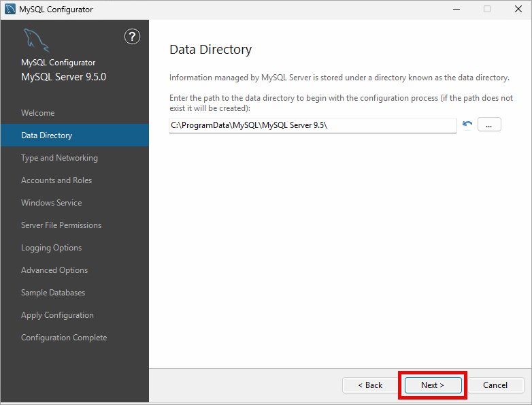
Task: Go to the Welcome step
Action: (x=38, y=113)
